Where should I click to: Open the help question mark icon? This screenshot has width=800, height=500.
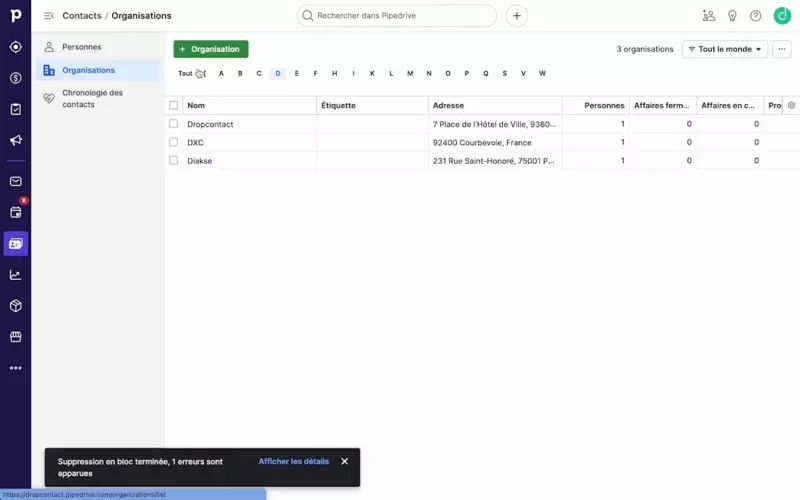pyautogui.click(x=755, y=16)
